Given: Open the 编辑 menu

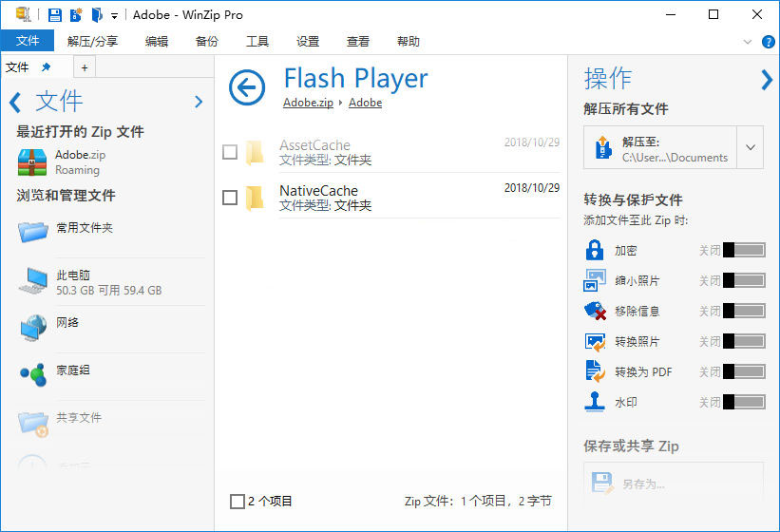Looking at the screenshot, I should point(157,41).
